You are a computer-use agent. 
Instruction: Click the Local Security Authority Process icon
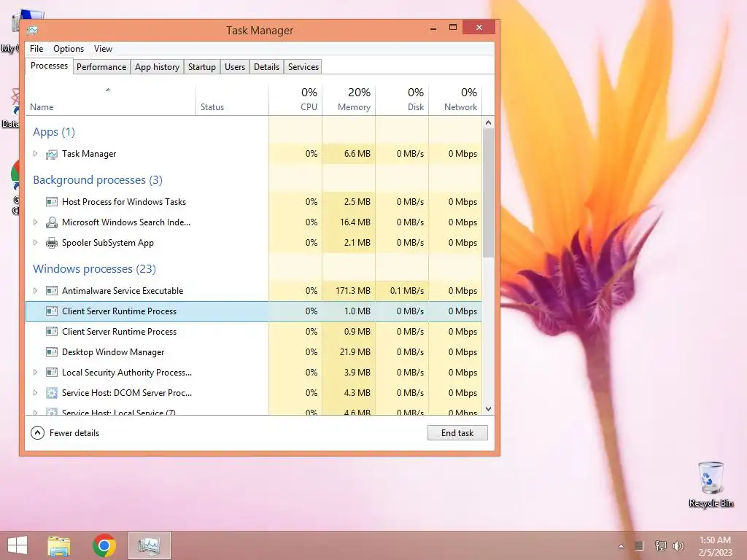[x=52, y=373]
